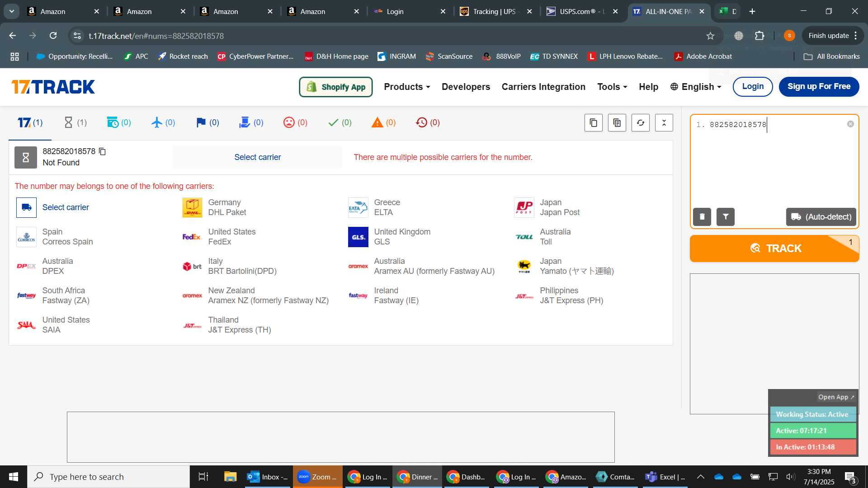Open the Developers page
Image resolution: width=868 pixels, height=488 pixels.
coord(466,87)
